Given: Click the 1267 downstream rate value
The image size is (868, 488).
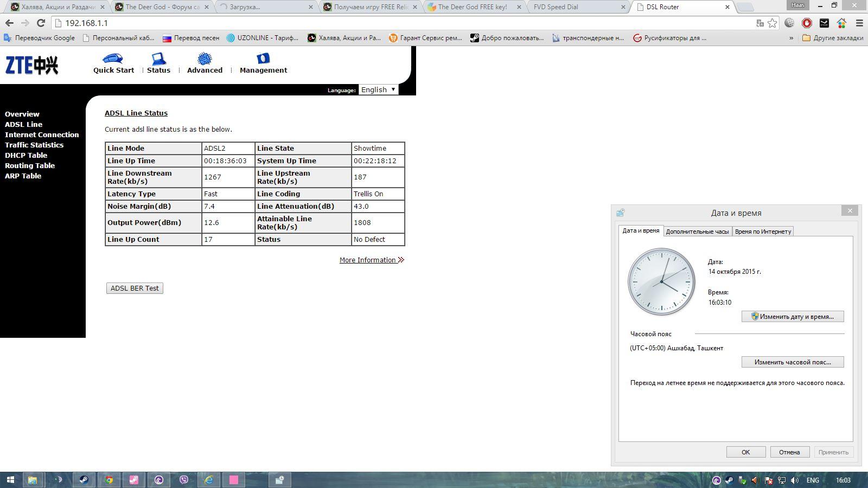Looking at the screenshot, I should click(213, 177).
